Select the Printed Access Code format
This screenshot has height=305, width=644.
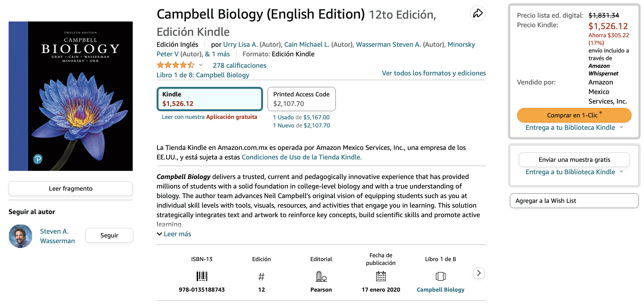click(301, 99)
